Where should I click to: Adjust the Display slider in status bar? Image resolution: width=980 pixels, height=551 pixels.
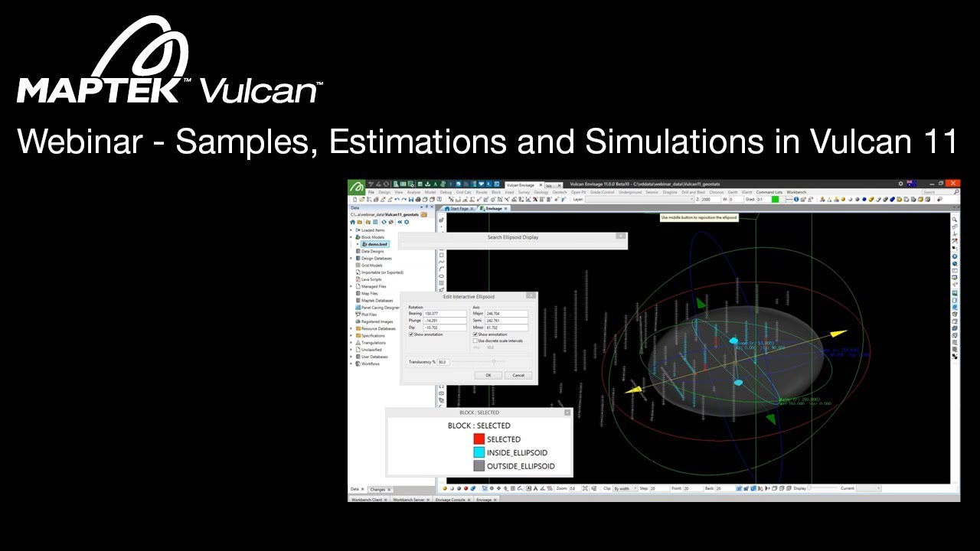pyautogui.click(x=823, y=488)
